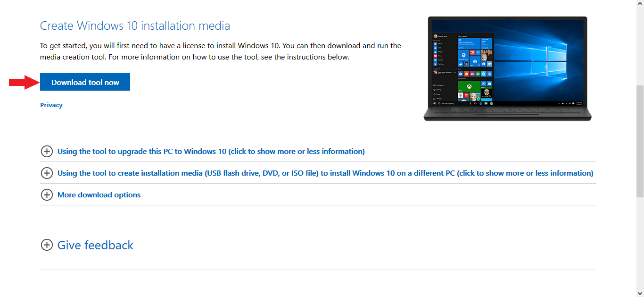This screenshot has height=297, width=644.
Task: Click the scrollbar up arrow
Action: coord(640,4)
